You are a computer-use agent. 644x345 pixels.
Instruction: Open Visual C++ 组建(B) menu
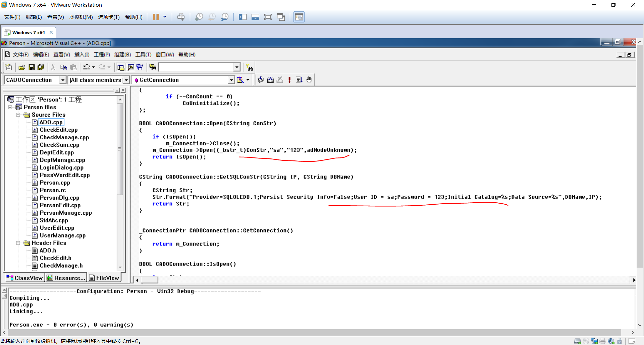click(x=122, y=55)
